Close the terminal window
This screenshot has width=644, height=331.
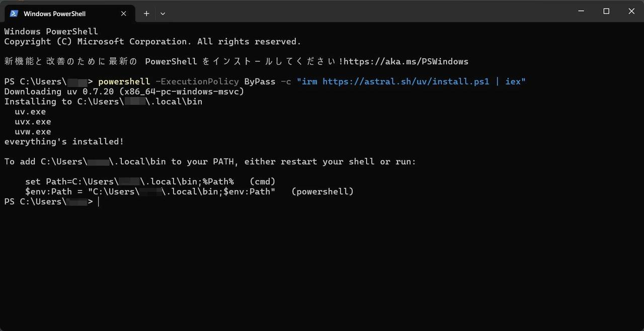click(631, 11)
